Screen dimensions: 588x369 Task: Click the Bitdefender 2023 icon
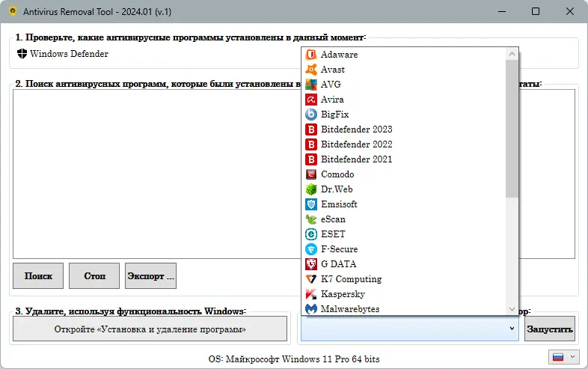[x=311, y=129]
